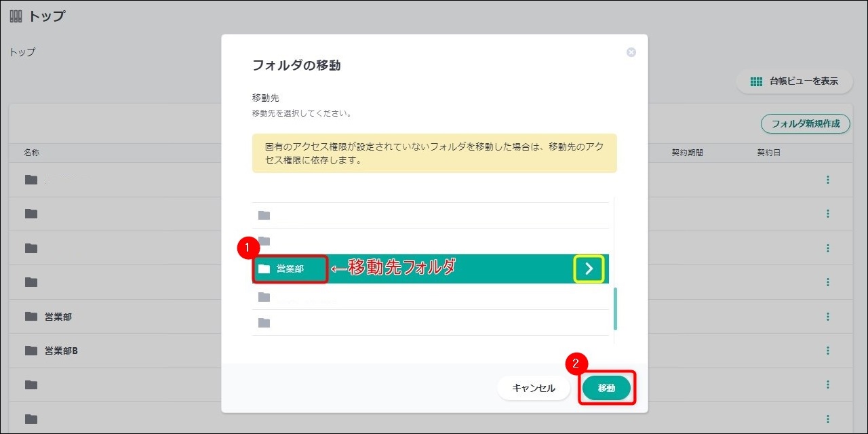Screen dimensions: 868x434
Task: Click the キャンセル button
Action: (x=533, y=388)
